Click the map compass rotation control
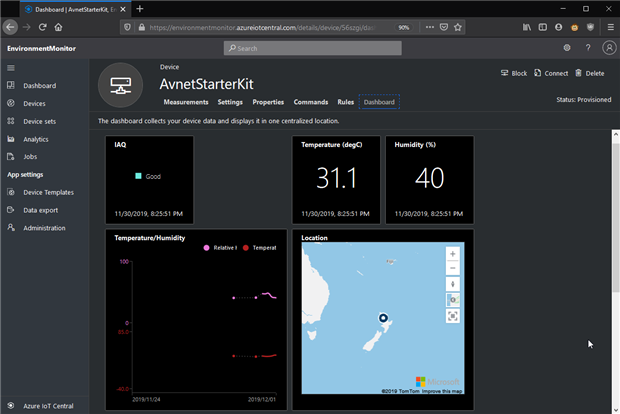Screen dimensions: 620x414 point(453,283)
